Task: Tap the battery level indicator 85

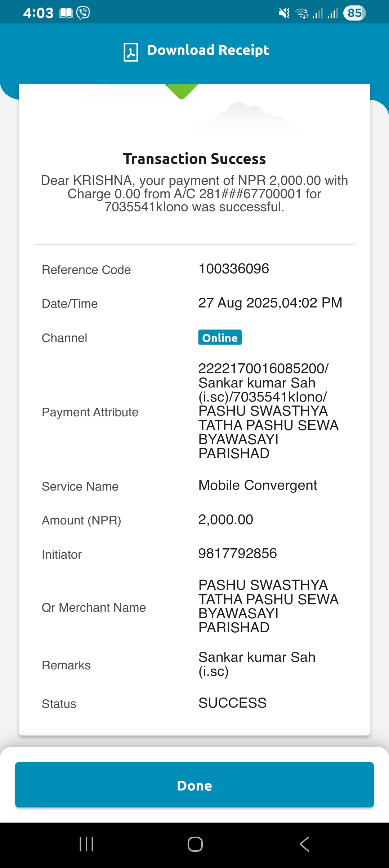Action: pyautogui.click(x=354, y=13)
